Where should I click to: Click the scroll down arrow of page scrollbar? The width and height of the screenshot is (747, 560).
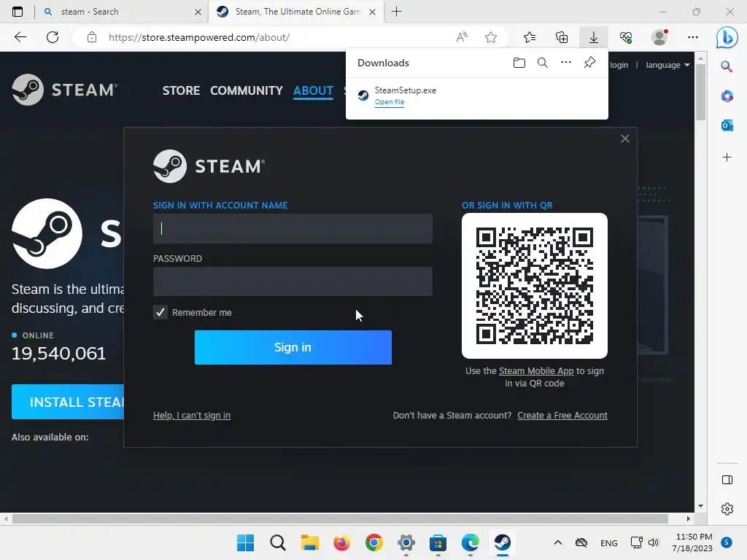click(x=700, y=506)
